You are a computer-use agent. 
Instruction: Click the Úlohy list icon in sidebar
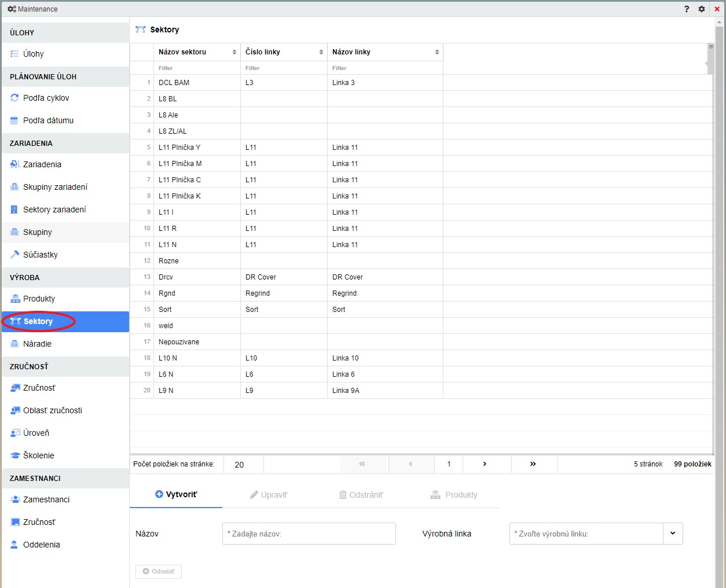click(15, 54)
